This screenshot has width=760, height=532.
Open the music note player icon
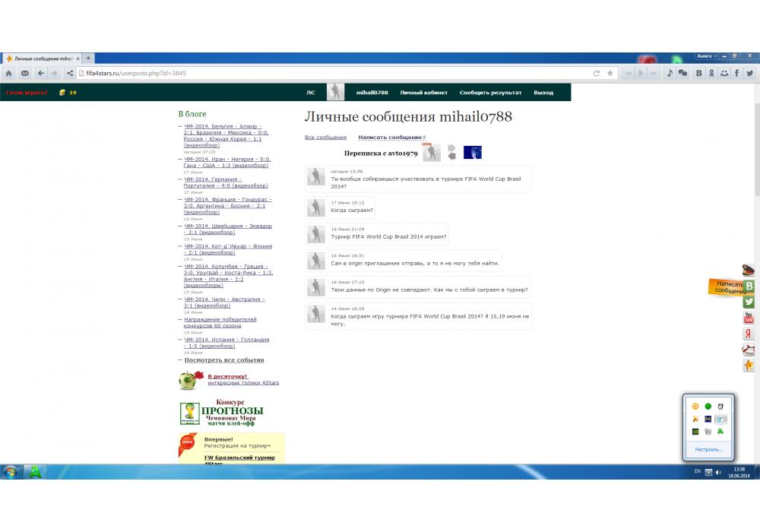[x=670, y=73]
